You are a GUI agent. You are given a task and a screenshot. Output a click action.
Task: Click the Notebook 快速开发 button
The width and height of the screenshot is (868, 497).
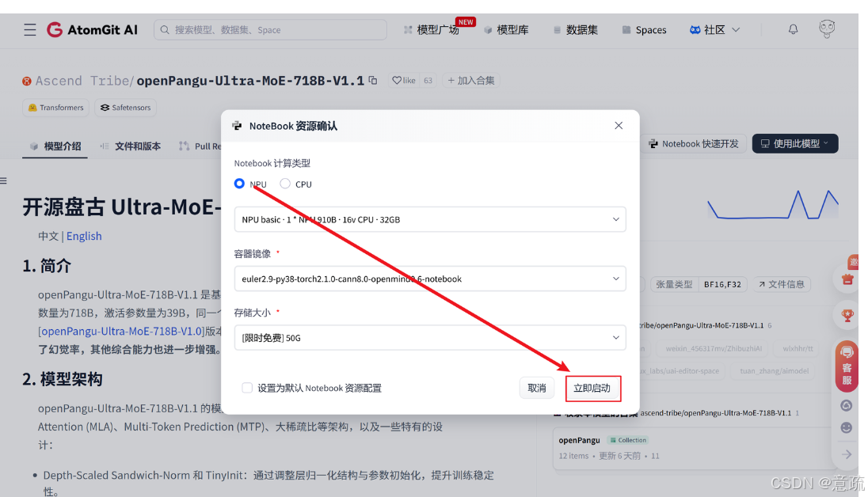tap(694, 144)
